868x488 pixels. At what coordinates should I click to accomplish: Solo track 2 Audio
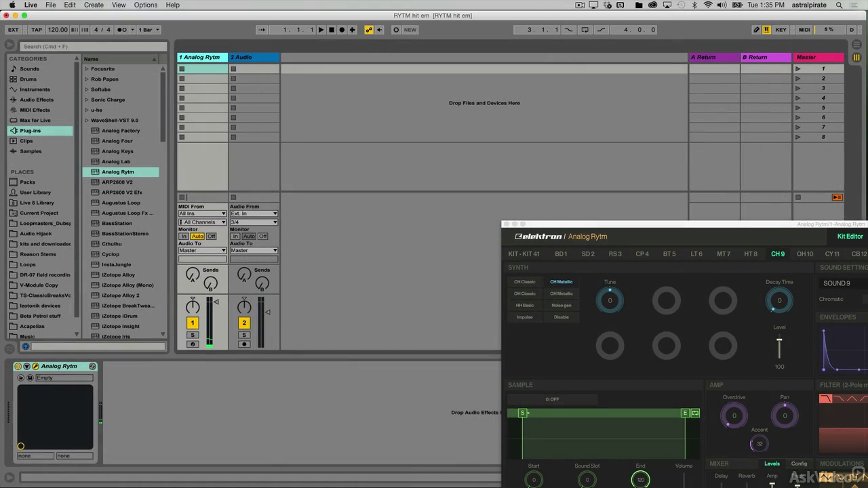[x=244, y=335]
